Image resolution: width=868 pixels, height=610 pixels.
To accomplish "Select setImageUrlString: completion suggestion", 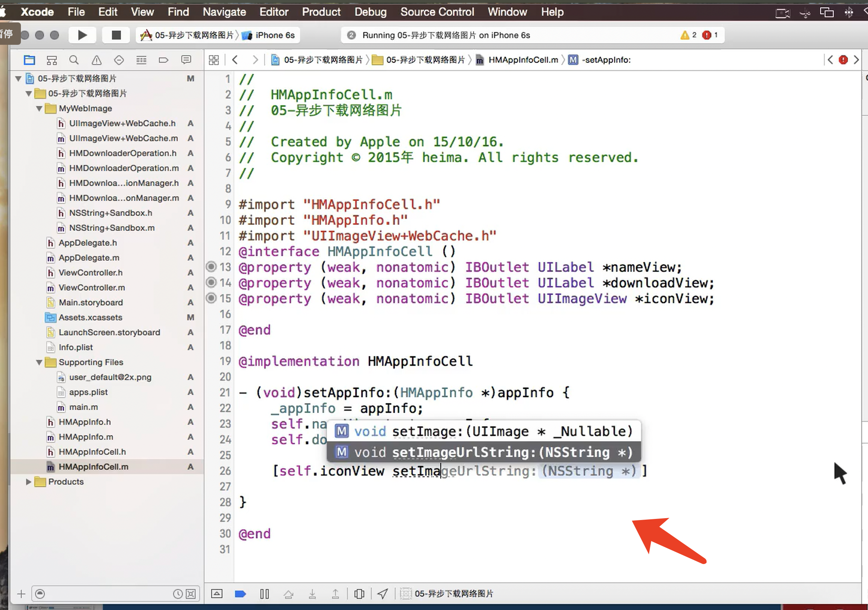I will pos(483,452).
